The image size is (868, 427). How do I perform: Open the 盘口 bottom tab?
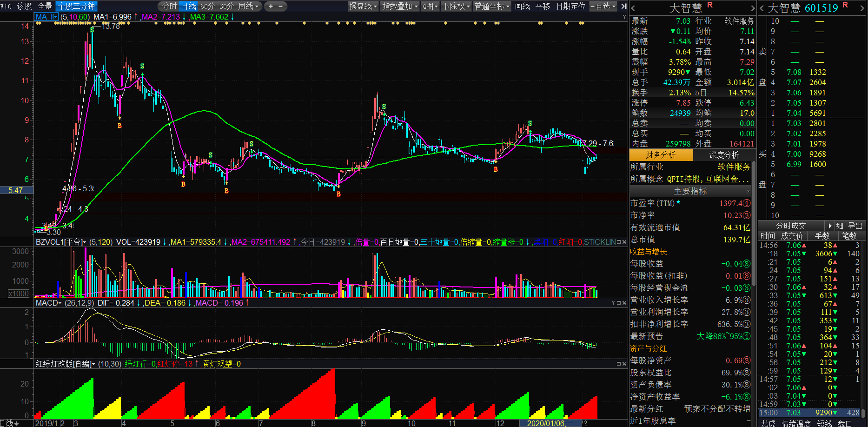(x=845, y=423)
